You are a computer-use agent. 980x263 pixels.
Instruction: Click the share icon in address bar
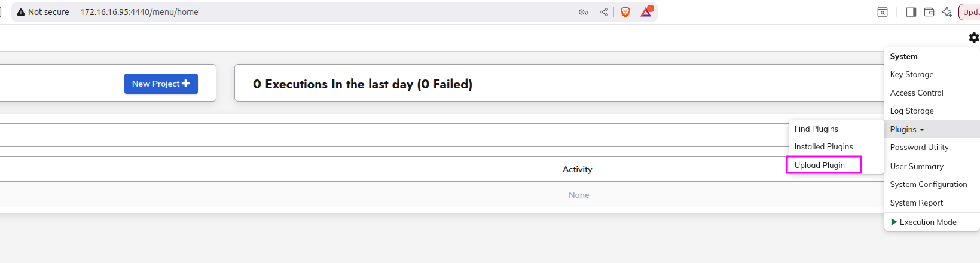point(604,12)
